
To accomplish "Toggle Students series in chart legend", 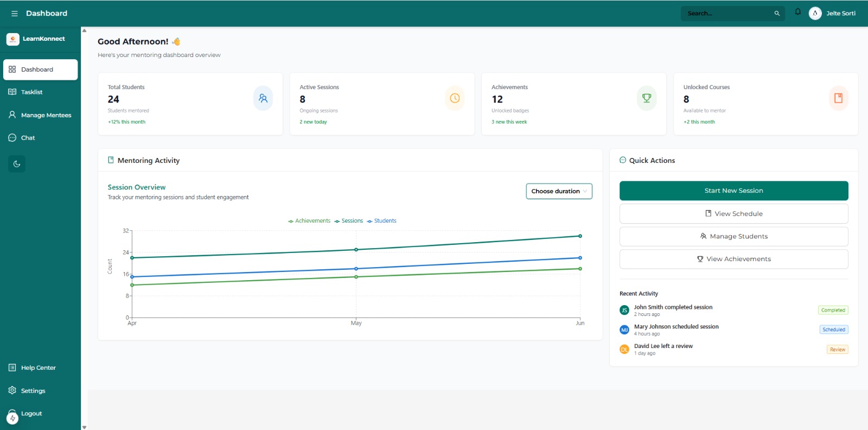I will click(x=382, y=221).
